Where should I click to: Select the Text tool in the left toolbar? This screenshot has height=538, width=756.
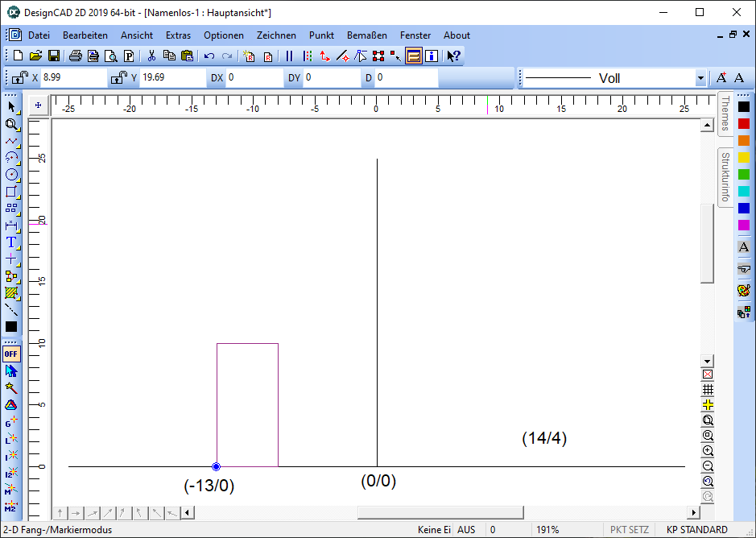tap(10, 242)
